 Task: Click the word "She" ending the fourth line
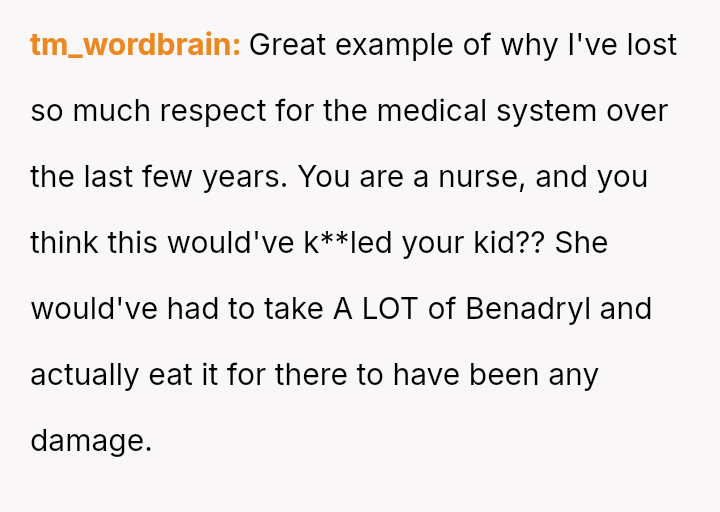coord(581,243)
